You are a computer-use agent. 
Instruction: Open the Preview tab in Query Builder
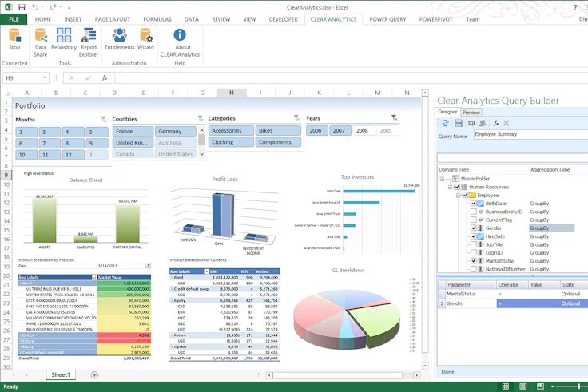click(471, 113)
